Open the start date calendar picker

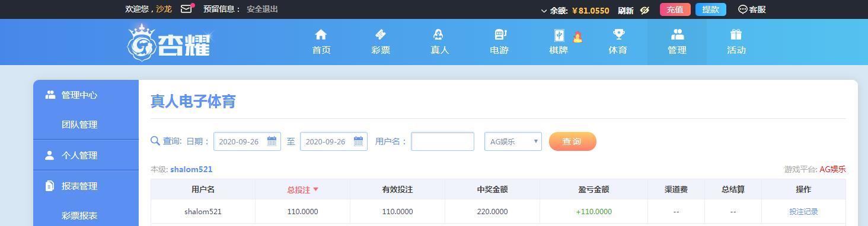click(272, 141)
